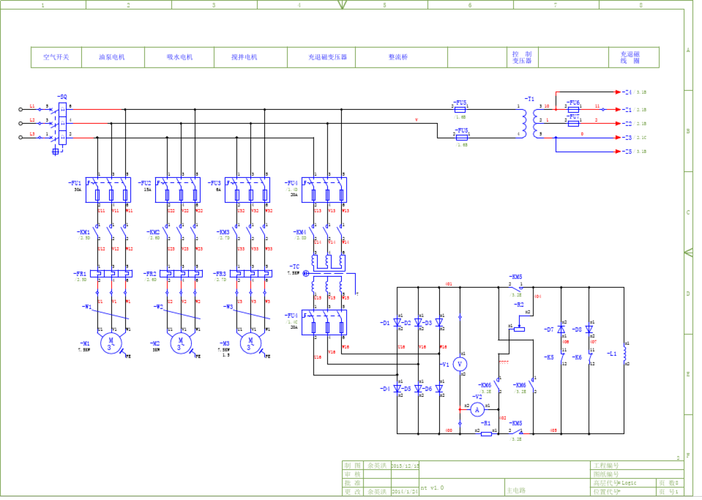The height and width of the screenshot is (500, 702).
Task: Click the L1 input terminal label
Action: pos(32,106)
